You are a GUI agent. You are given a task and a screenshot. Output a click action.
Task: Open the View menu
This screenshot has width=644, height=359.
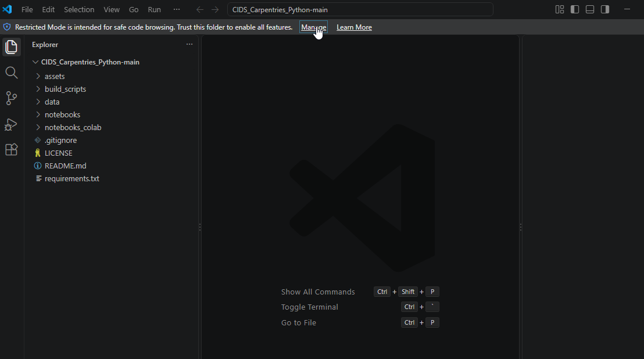(x=111, y=9)
